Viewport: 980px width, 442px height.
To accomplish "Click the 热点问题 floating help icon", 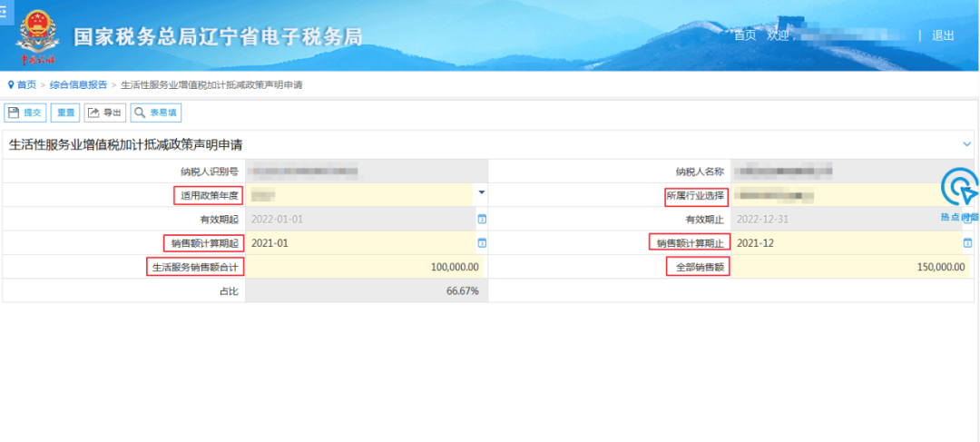I will [x=959, y=192].
